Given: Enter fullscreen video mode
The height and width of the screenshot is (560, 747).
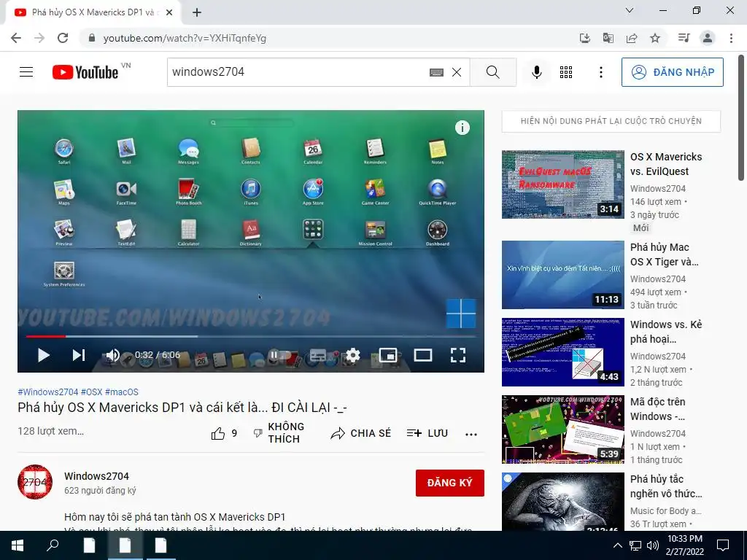Looking at the screenshot, I should pyautogui.click(x=458, y=355).
